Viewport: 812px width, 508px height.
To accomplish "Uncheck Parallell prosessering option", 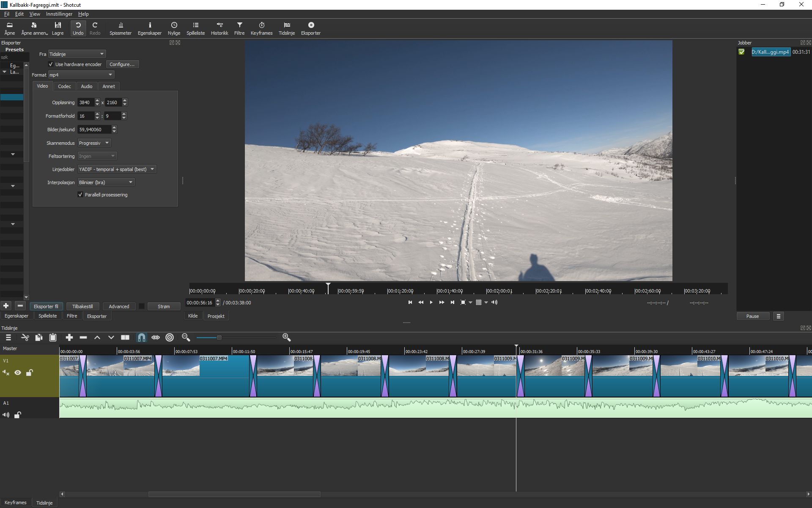I will tap(80, 195).
